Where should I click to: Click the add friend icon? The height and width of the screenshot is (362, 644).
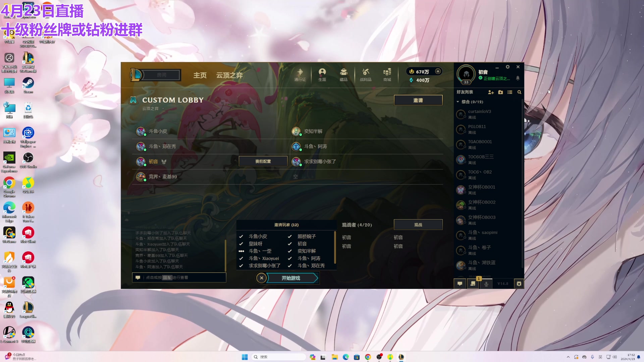[x=491, y=92]
